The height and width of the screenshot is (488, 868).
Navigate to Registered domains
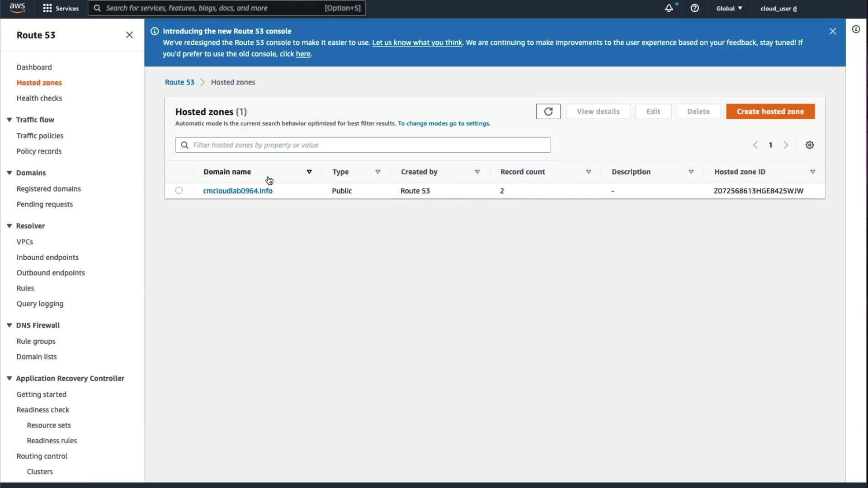click(49, 189)
